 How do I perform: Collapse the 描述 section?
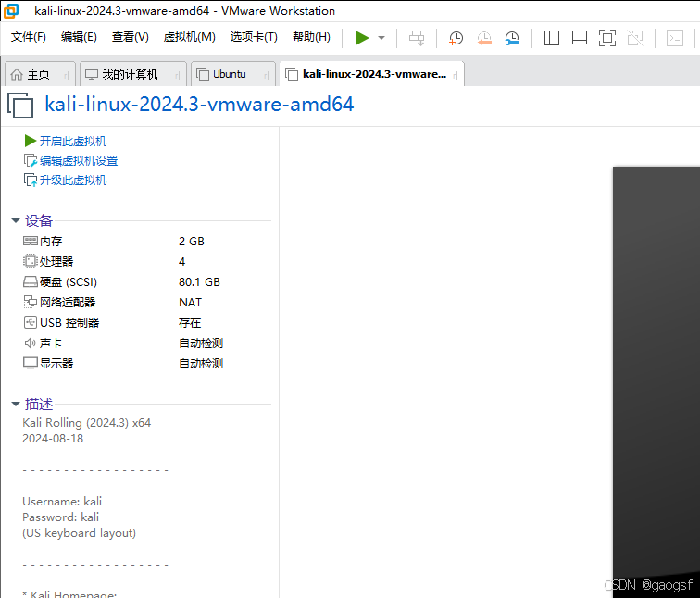coord(16,404)
